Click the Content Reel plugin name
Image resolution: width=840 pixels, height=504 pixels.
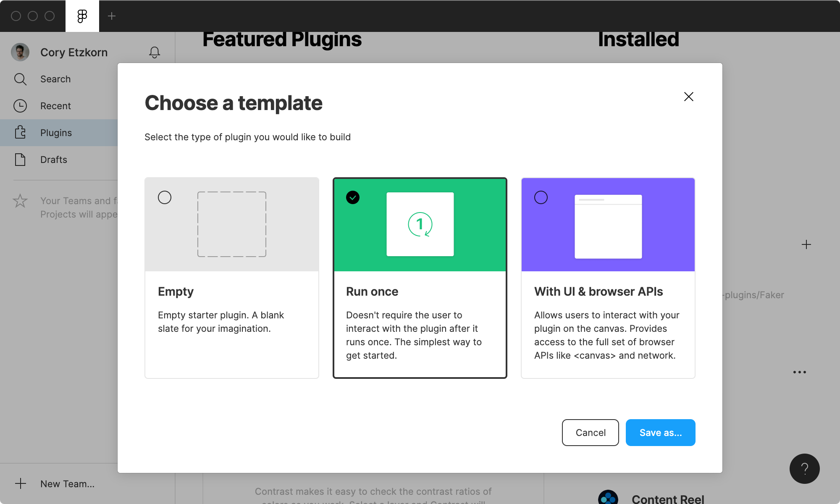coord(668,499)
